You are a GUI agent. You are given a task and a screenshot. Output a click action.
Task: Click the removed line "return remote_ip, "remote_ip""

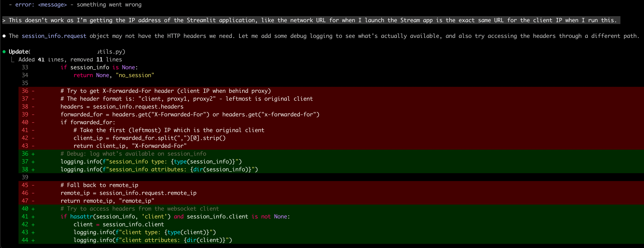point(107,201)
